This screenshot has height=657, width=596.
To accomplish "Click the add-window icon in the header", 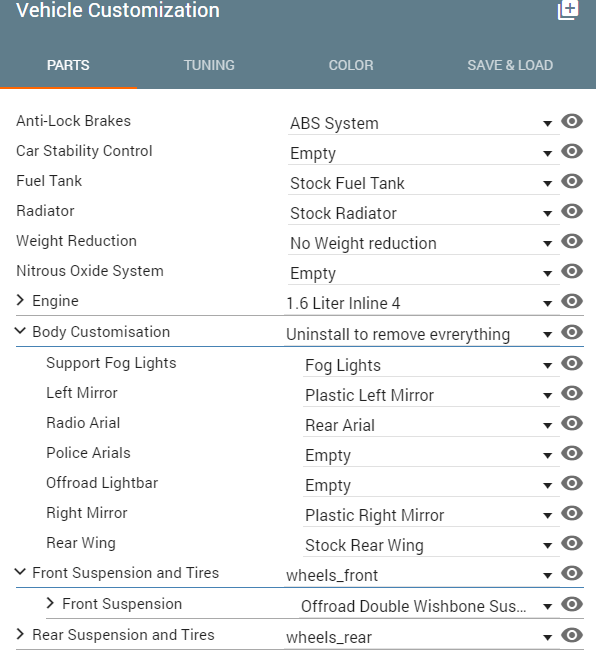I will pyautogui.click(x=568, y=9).
